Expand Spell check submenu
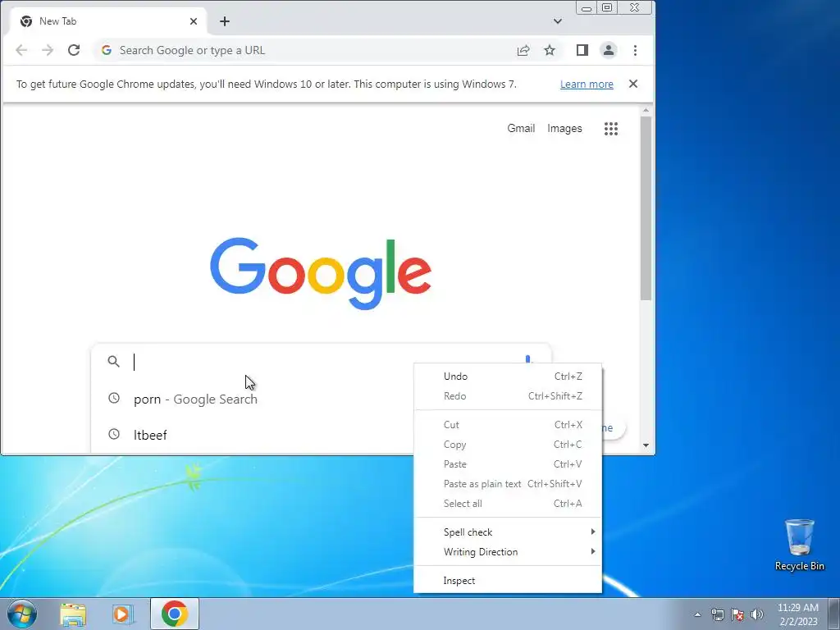The width and height of the screenshot is (840, 630). (x=508, y=532)
